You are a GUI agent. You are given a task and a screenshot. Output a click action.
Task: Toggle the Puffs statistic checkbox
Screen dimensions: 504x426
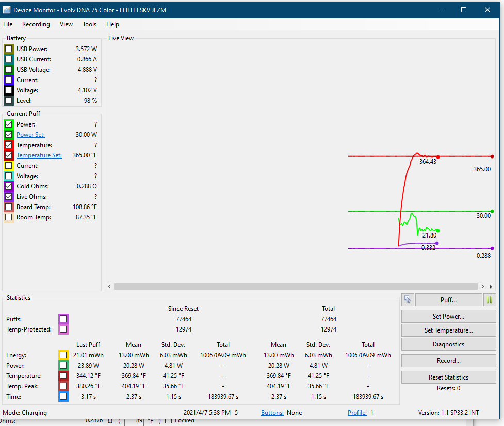63,319
